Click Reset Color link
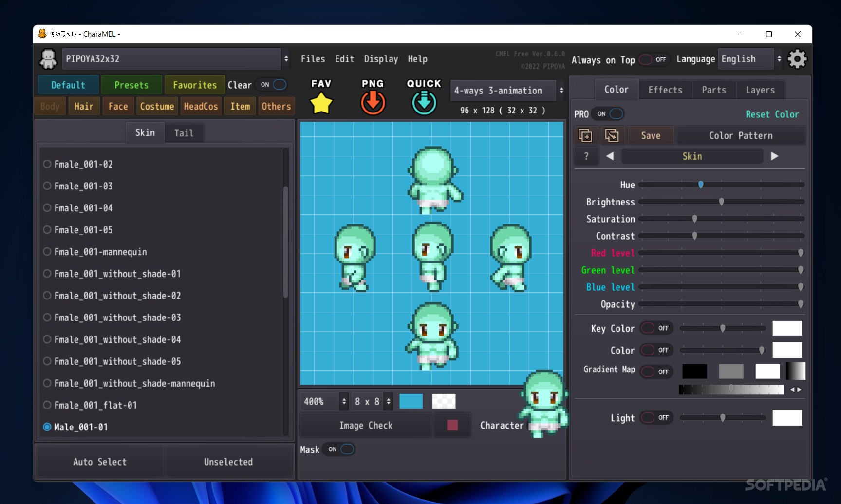Viewport: 841px width, 504px height. pyautogui.click(x=772, y=114)
